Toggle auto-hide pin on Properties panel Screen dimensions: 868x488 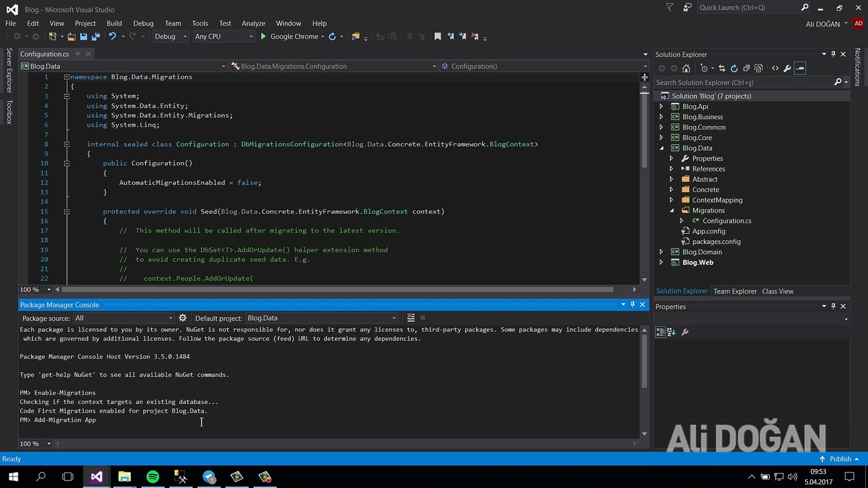click(833, 306)
